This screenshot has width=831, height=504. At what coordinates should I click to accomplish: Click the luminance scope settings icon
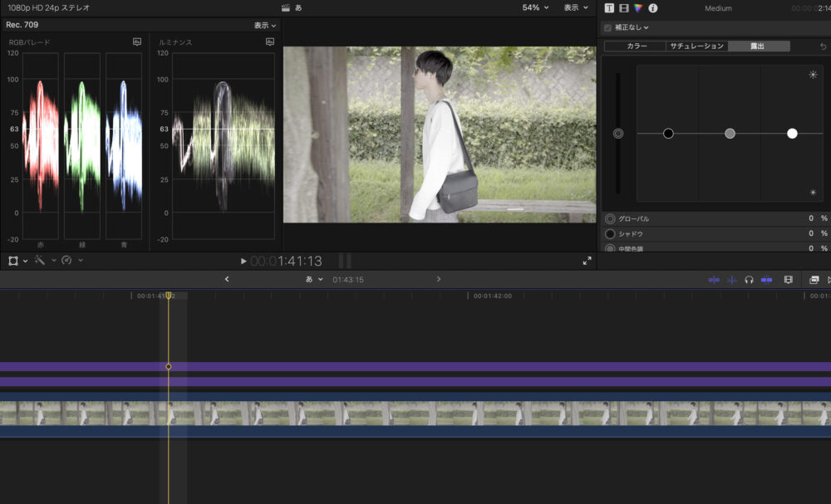click(270, 42)
